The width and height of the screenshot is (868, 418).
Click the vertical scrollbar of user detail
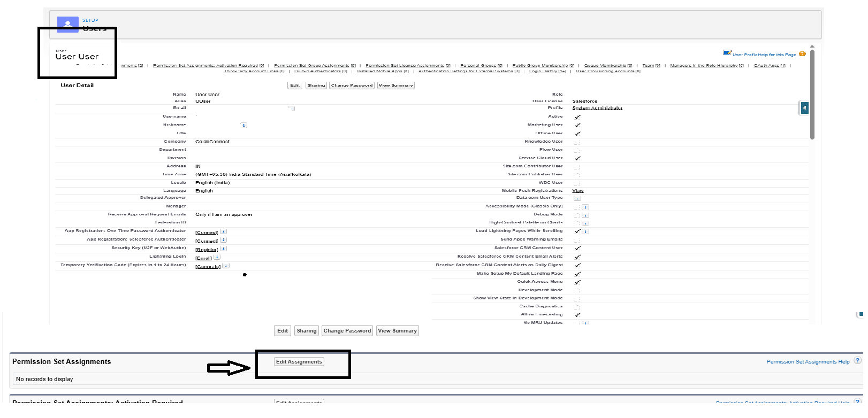(812, 96)
